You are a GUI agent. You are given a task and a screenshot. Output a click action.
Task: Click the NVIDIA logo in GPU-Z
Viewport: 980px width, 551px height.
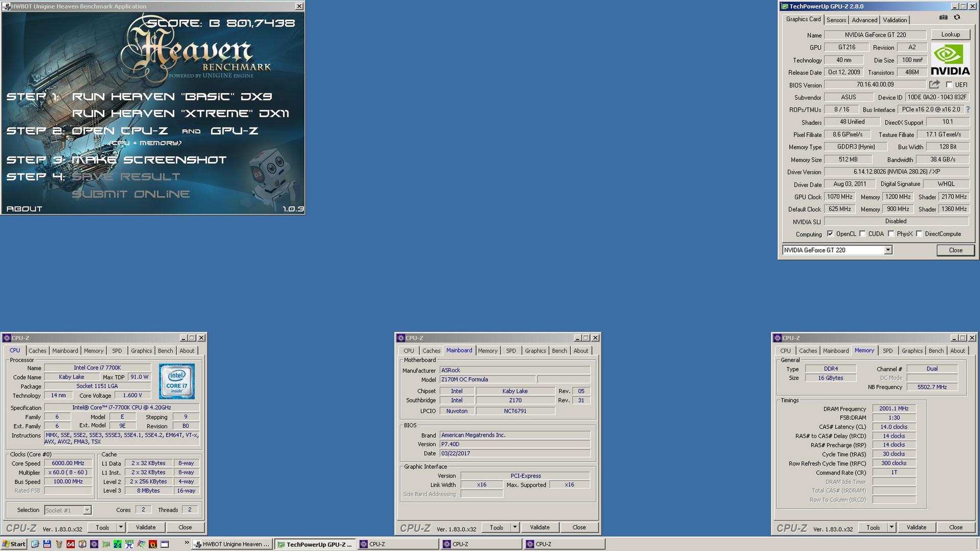coord(950,60)
